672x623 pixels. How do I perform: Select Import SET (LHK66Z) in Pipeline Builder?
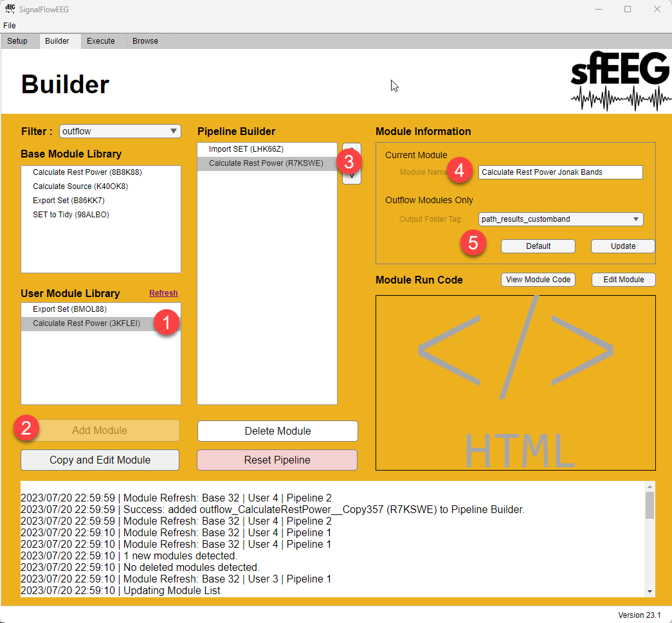[267, 149]
